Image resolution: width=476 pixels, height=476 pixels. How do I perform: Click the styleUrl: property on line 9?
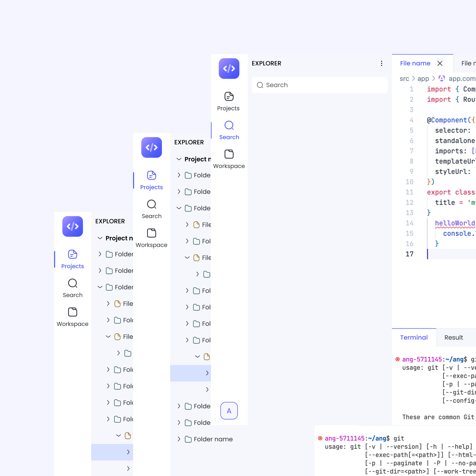453,172
